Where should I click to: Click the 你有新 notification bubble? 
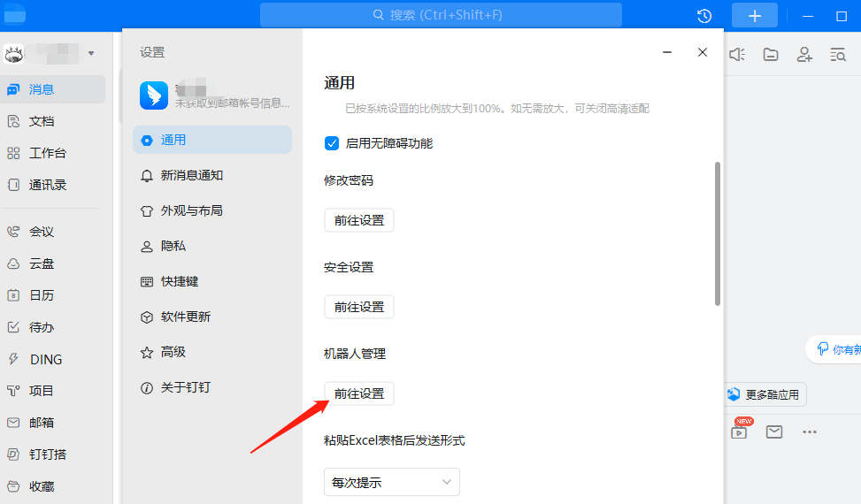tap(834, 349)
